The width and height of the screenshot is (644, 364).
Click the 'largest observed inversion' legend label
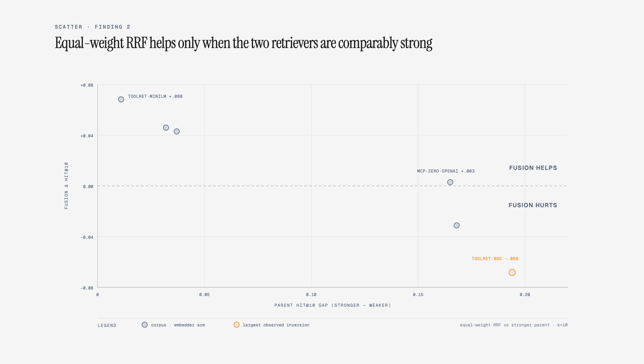276,325
